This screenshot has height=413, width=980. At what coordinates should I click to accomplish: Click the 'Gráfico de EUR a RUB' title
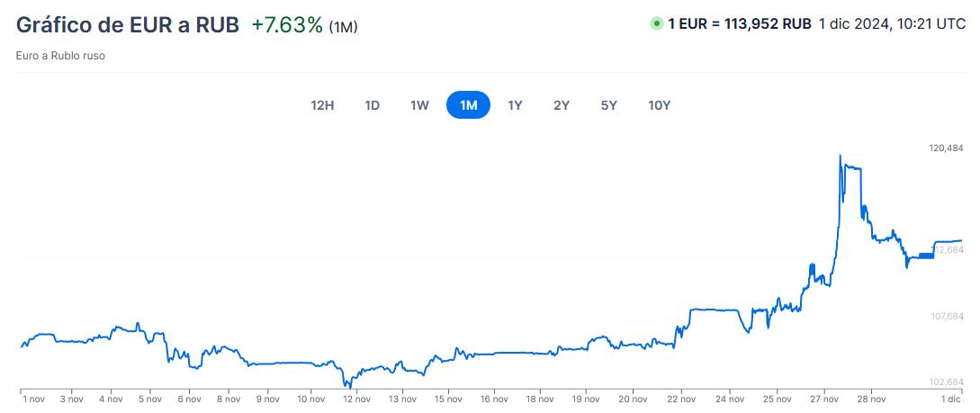coord(128,25)
